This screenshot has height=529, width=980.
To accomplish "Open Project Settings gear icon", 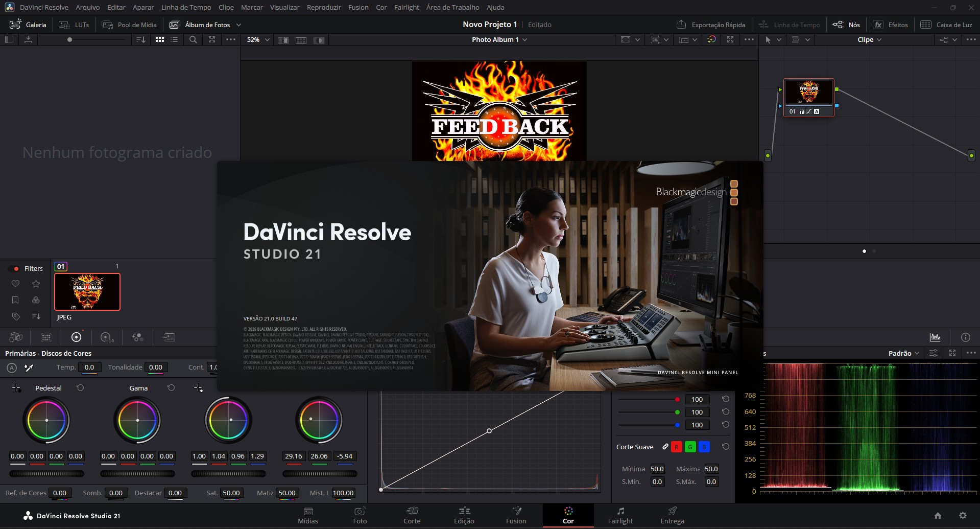I will tap(963, 516).
